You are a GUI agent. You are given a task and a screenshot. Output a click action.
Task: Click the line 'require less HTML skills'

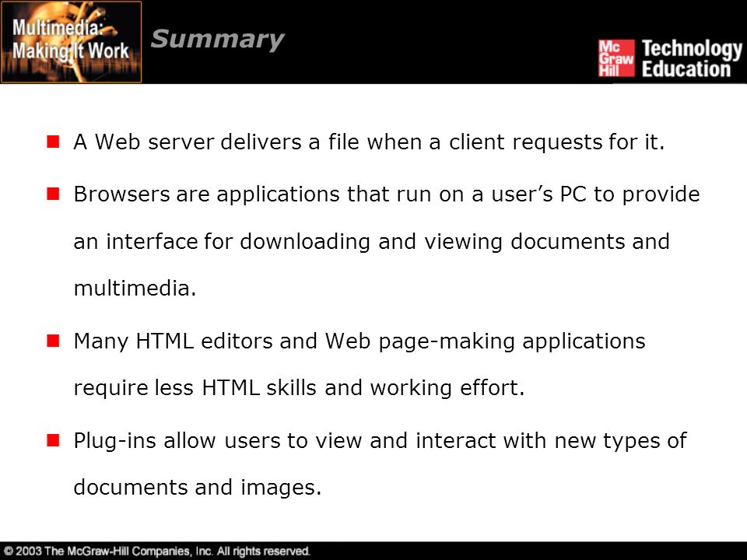tap(299, 387)
